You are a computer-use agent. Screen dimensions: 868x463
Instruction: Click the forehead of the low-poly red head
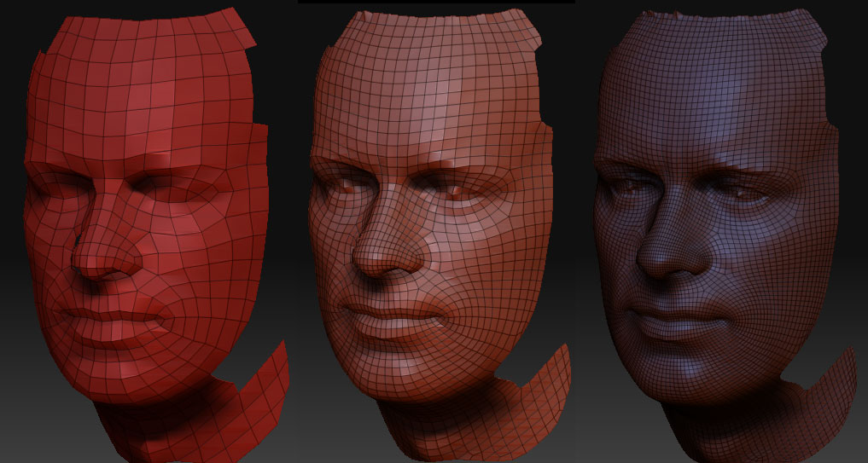[145, 94]
